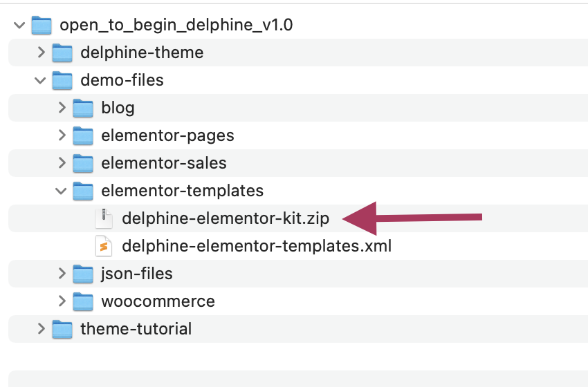Expand the json-files folder chevron
Screen dimensions: 588x387
click(62, 274)
